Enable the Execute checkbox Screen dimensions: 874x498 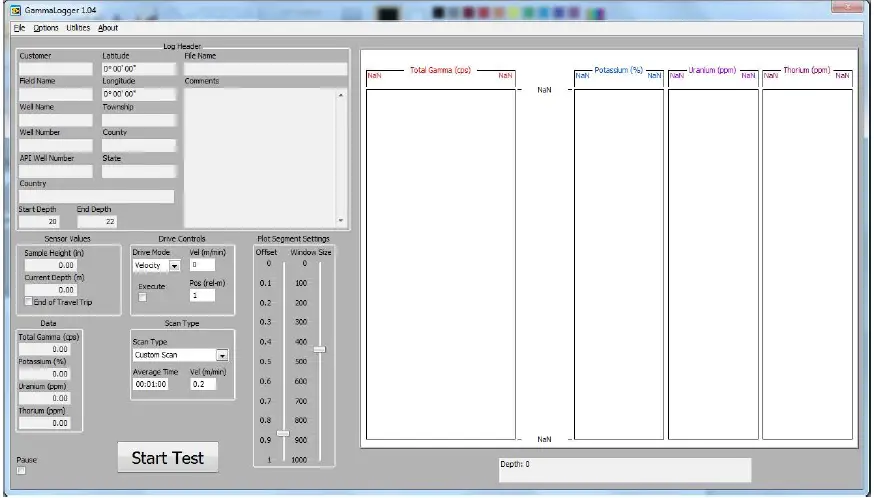point(143,297)
